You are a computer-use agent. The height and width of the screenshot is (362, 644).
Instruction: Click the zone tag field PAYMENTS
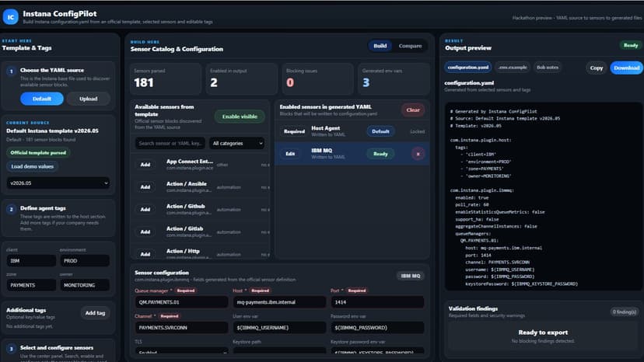click(31, 285)
